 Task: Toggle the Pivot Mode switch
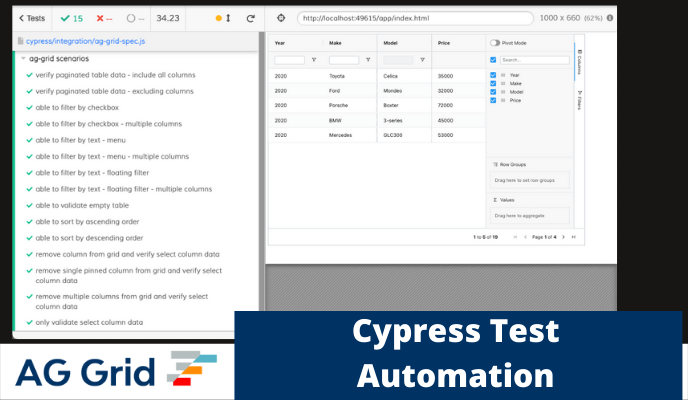(495, 43)
